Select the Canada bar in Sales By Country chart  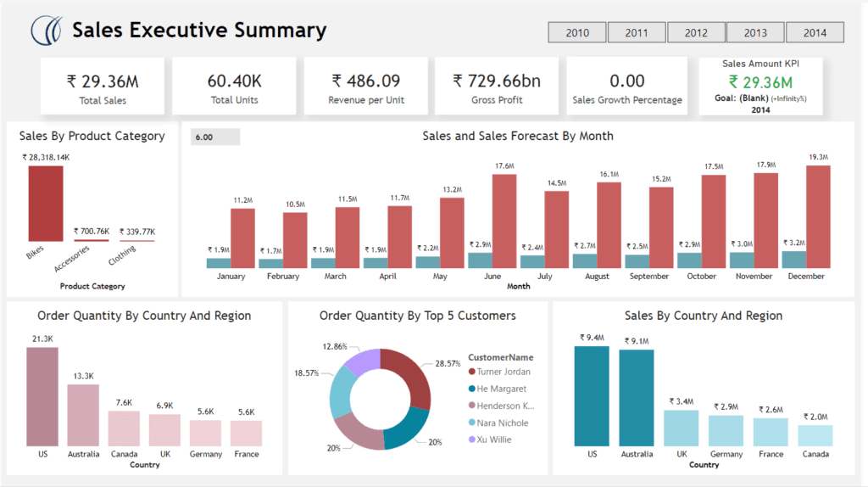[815, 435]
